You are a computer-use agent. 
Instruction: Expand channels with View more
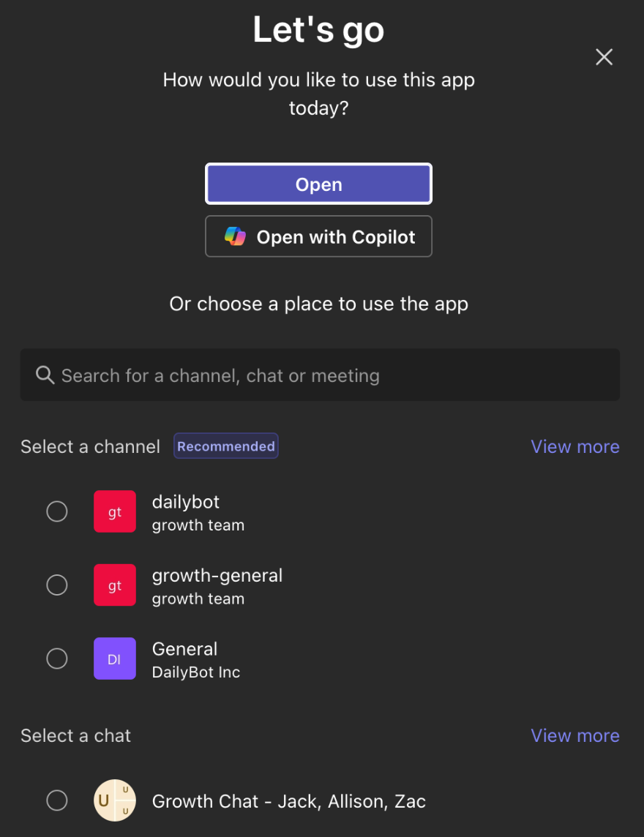click(x=575, y=446)
